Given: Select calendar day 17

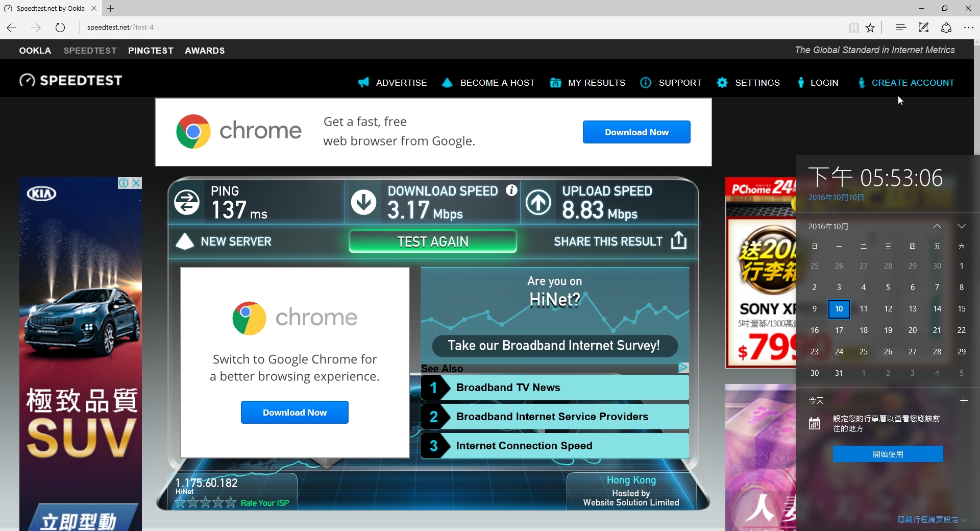Looking at the screenshot, I should click(x=839, y=330).
